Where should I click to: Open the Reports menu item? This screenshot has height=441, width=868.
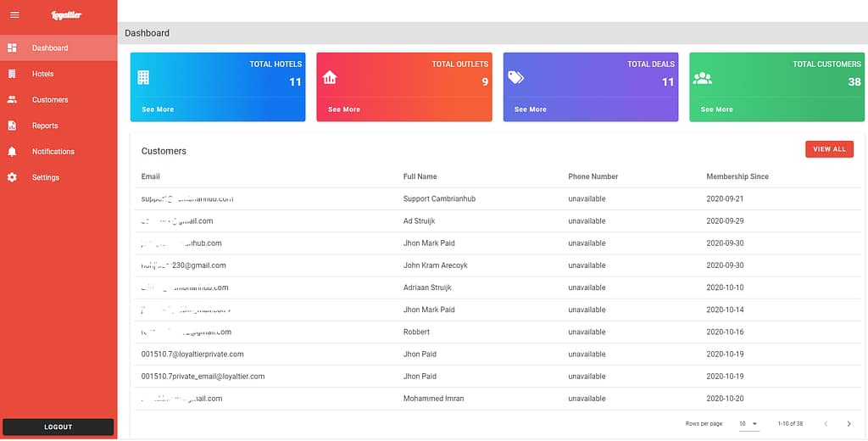click(x=45, y=126)
